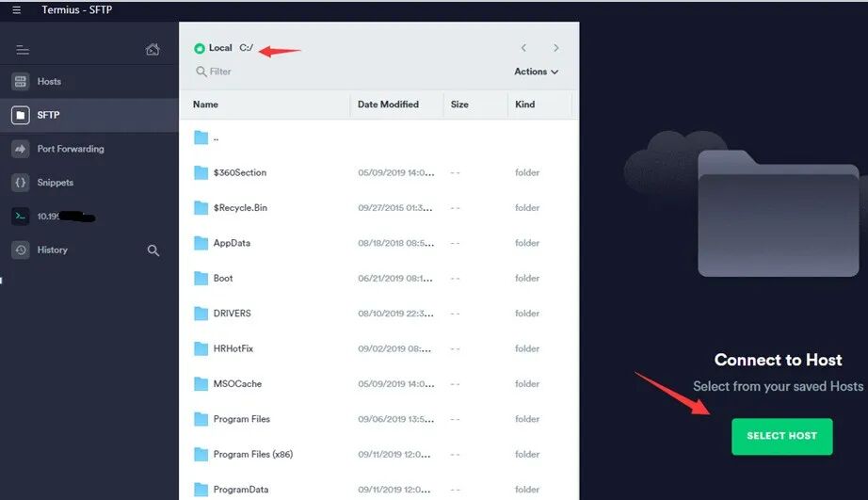The width and height of the screenshot is (868, 500).
Task: Select the Program Files (x86) folder name
Action: point(253,454)
